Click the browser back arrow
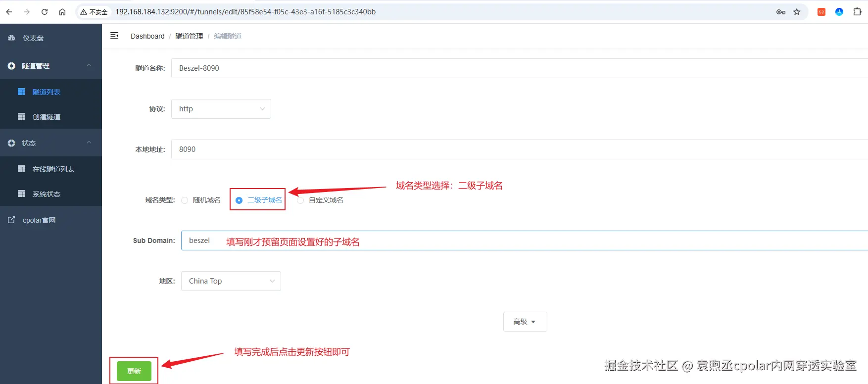This screenshot has width=868, height=384. (9, 12)
